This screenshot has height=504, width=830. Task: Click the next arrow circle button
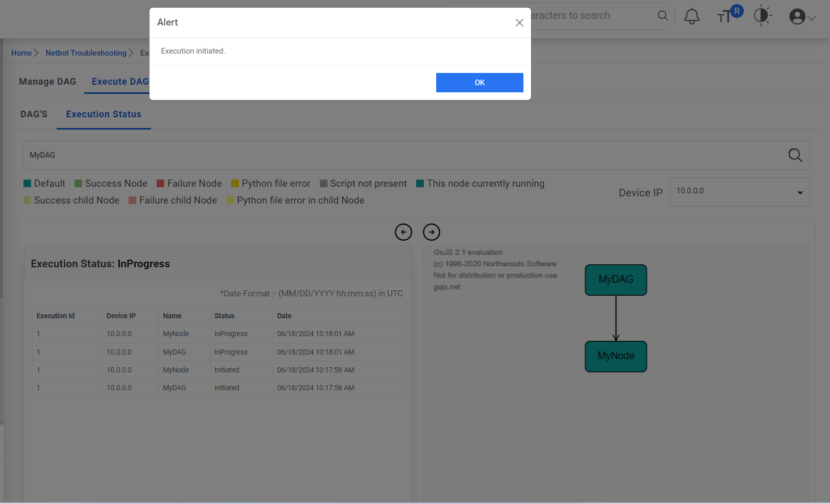click(x=431, y=232)
